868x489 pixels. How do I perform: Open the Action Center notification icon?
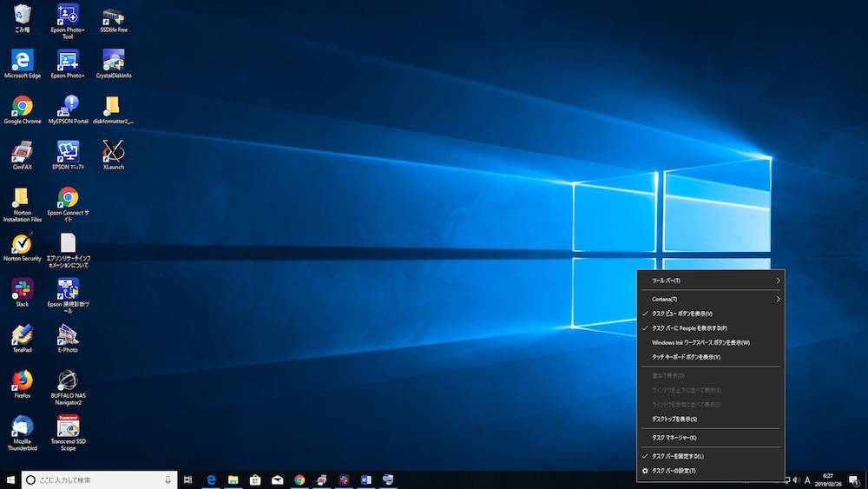(x=854, y=480)
